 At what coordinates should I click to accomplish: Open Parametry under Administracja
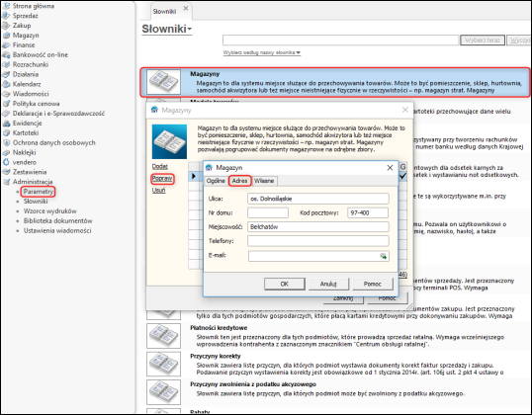tap(39, 192)
